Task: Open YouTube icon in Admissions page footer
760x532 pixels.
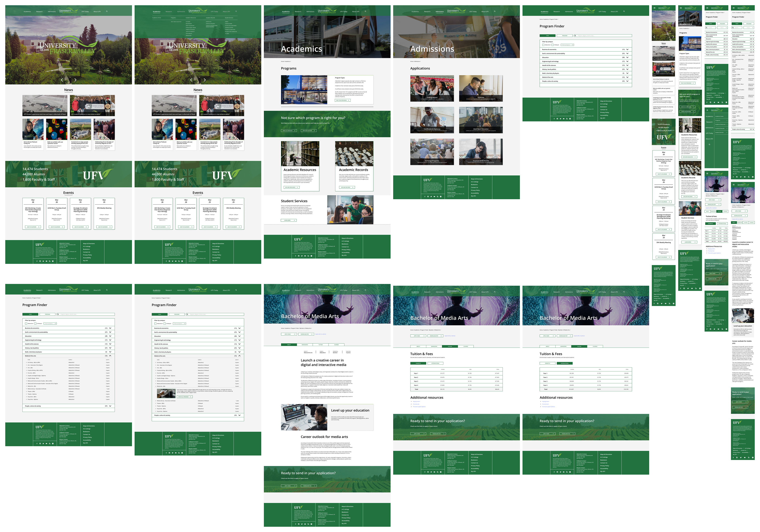Action: click(x=435, y=196)
